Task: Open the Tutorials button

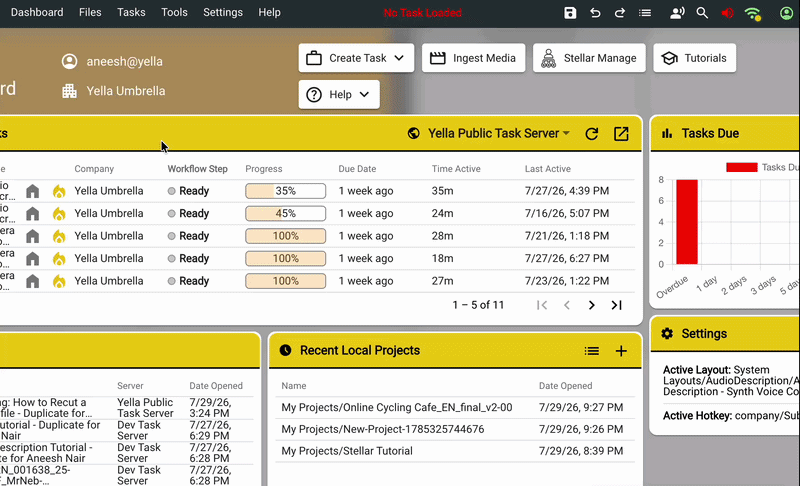Action: tap(694, 58)
